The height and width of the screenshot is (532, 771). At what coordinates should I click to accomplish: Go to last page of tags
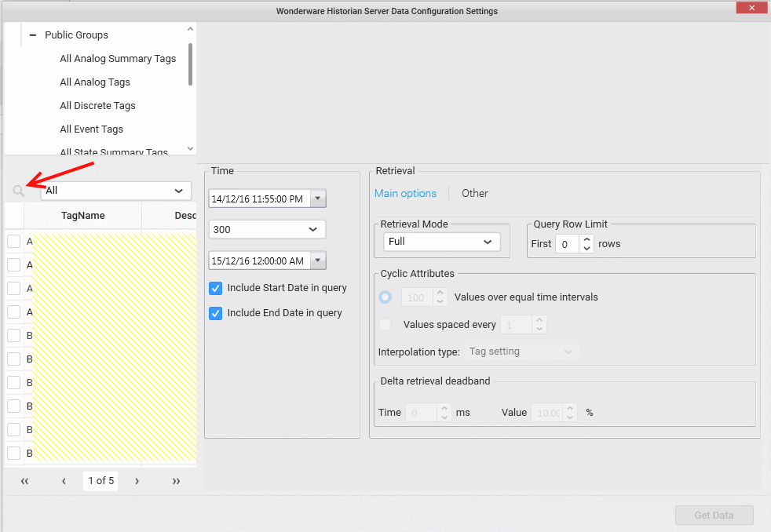pyautogui.click(x=176, y=481)
